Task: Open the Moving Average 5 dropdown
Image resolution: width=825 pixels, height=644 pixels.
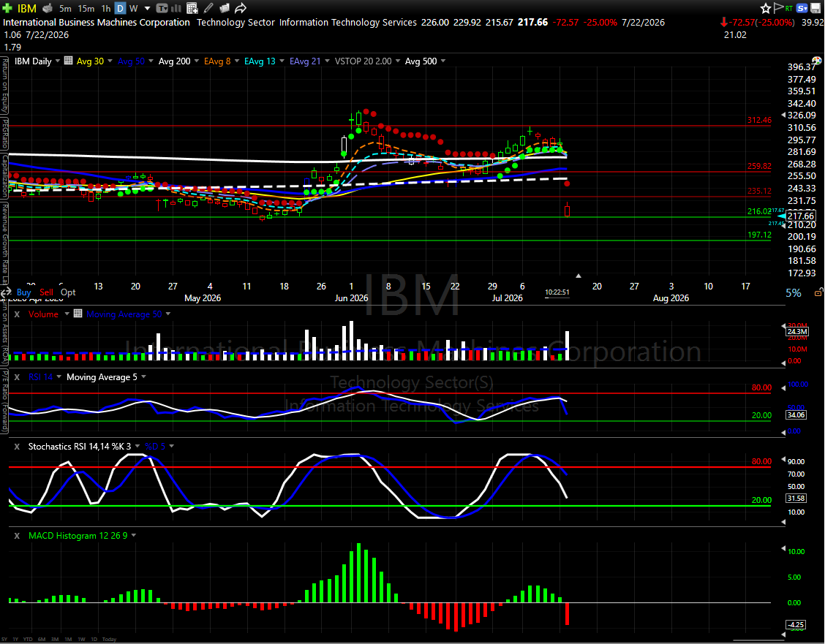Action: (143, 377)
